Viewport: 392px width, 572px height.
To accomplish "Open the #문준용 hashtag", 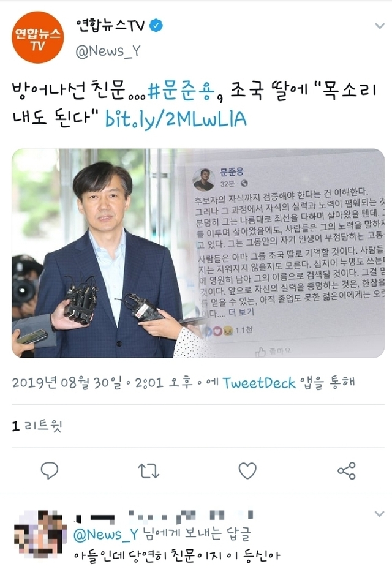I will coord(181,91).
